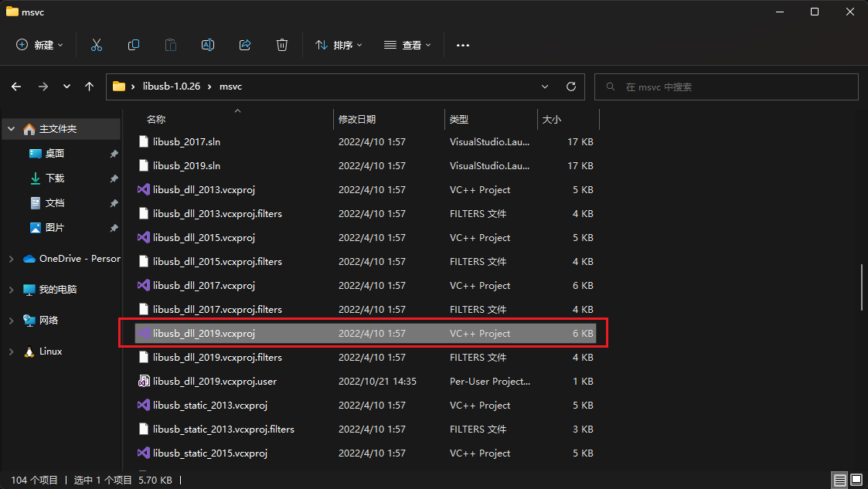868x489 pixels.
Task: Click the search magnifier icon
Action: click(x=611, y=87)
